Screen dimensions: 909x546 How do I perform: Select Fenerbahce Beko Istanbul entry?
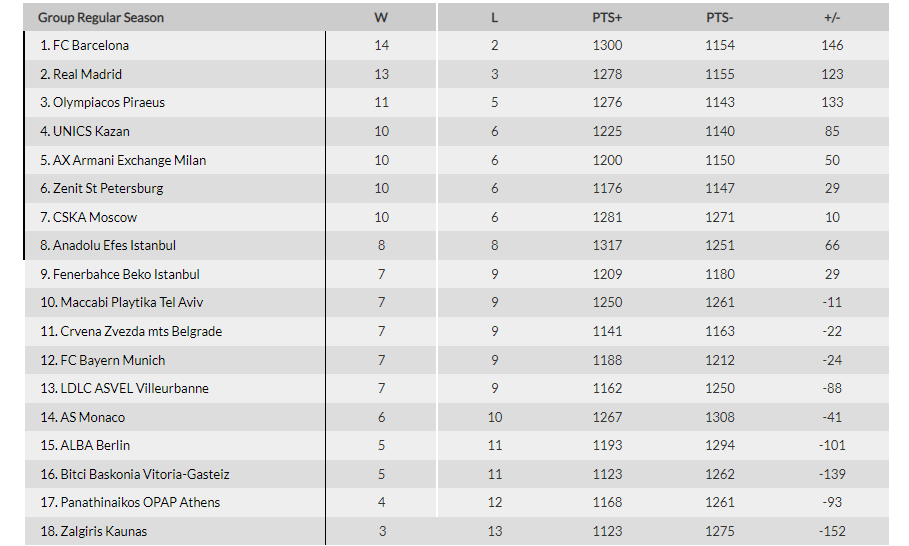(126, 274)
